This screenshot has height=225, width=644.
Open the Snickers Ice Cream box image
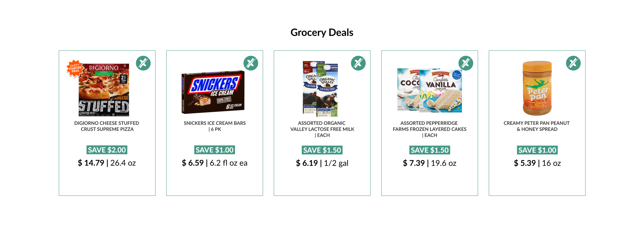213,92
